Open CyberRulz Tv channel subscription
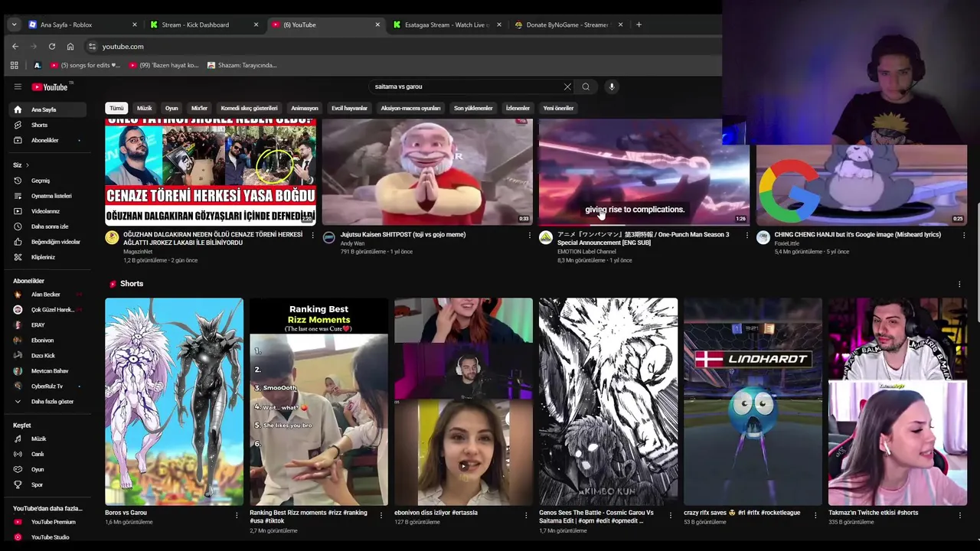 tap(47, 386)
